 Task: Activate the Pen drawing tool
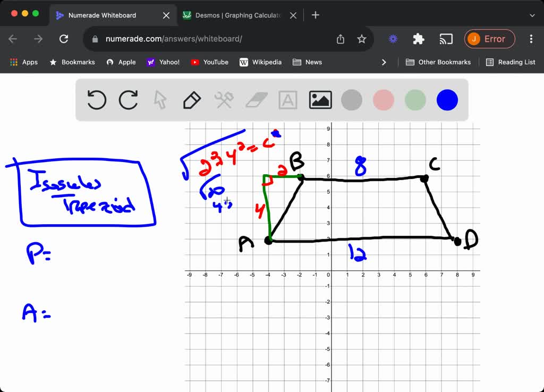coord(192,100)
